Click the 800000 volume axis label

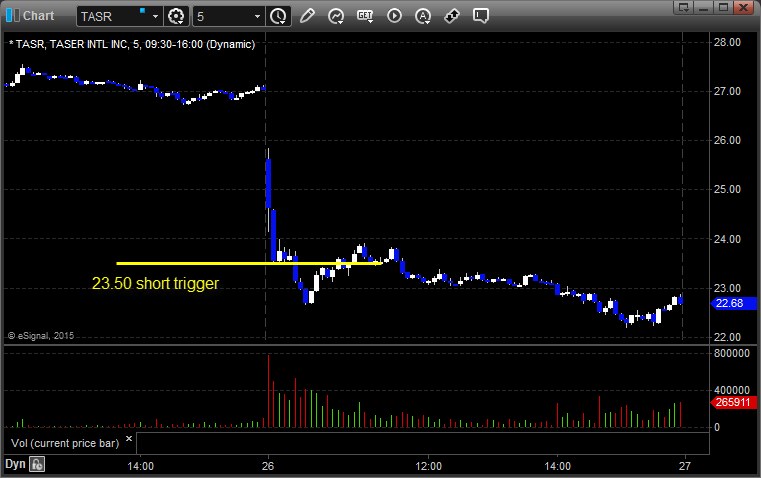tap(731, 353)
